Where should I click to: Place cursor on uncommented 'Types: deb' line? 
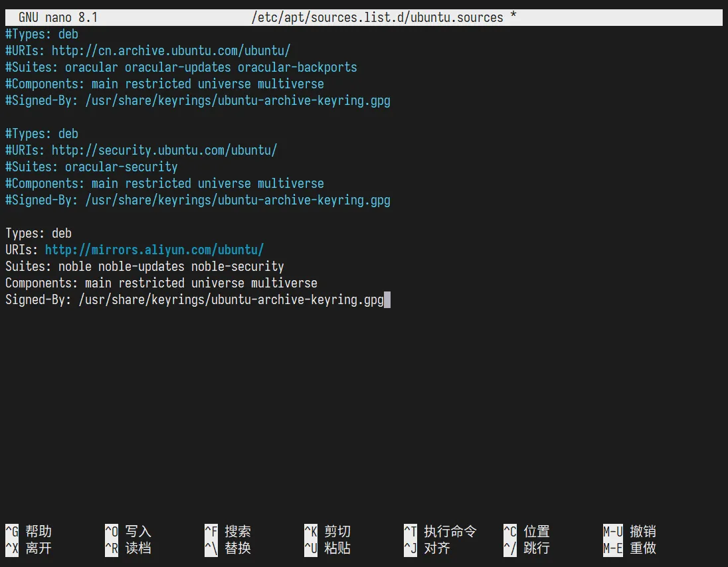[39, 233]
